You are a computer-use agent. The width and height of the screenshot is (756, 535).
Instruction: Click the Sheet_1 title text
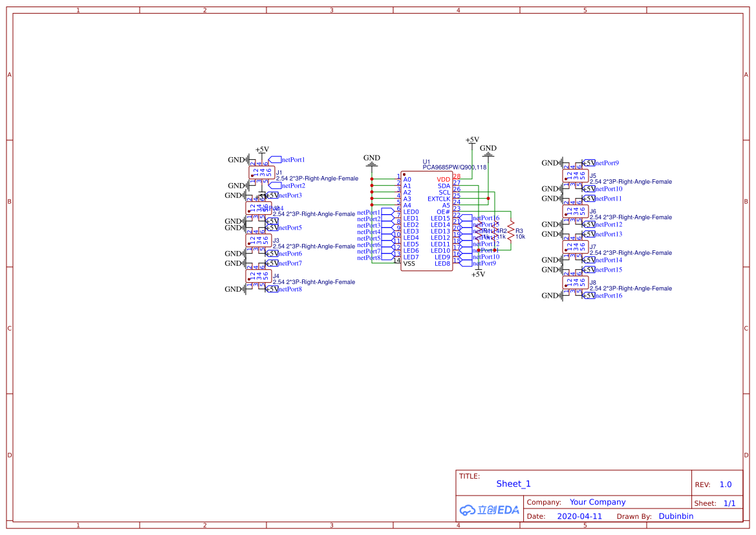pyautogui.click(x=513, y=484)
